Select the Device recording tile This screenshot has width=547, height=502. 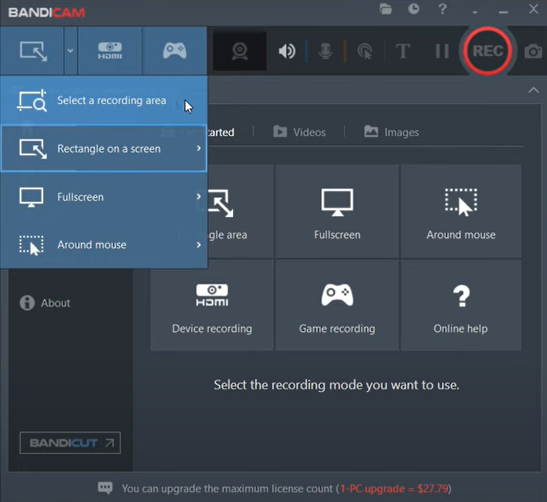point(212,305)
